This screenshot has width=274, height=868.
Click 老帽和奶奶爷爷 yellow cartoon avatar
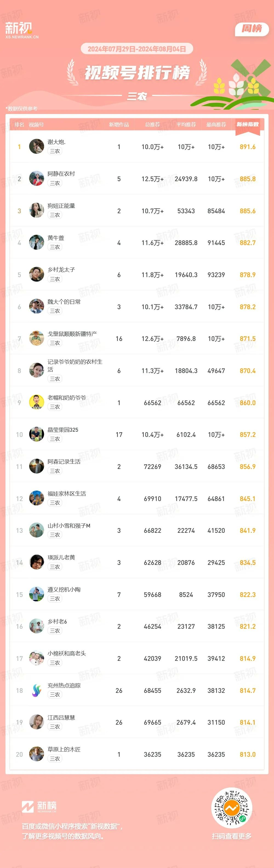pyautogui.click(x=37, y=402)
